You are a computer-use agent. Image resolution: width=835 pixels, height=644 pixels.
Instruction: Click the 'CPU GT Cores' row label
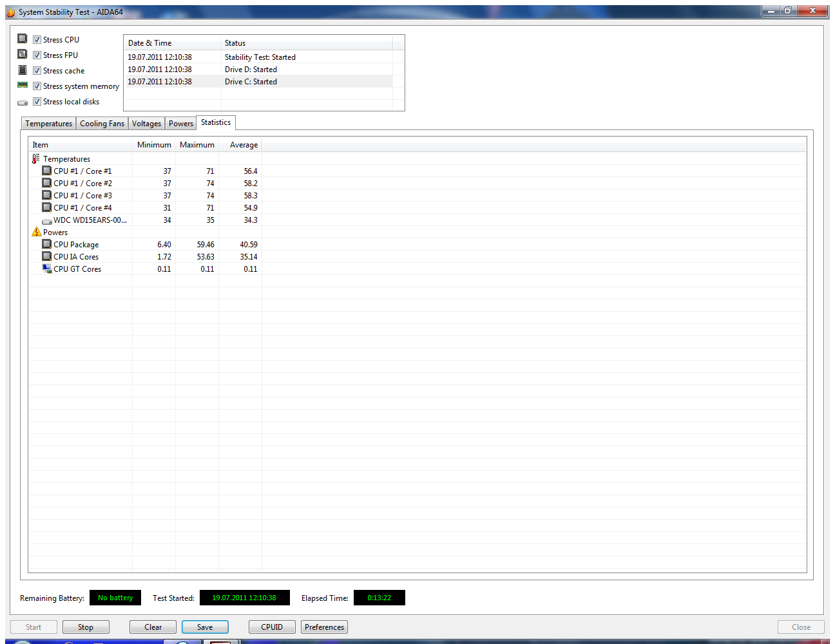(x=77, y=269)
